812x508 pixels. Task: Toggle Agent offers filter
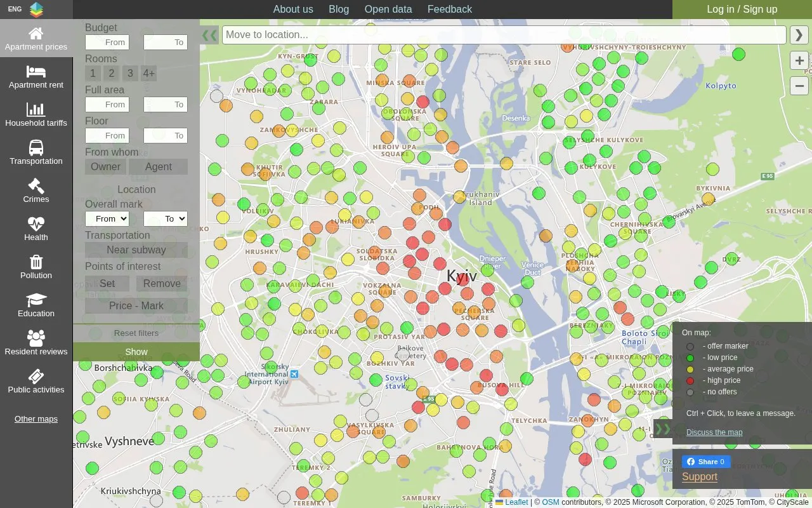tap(159, 167)
